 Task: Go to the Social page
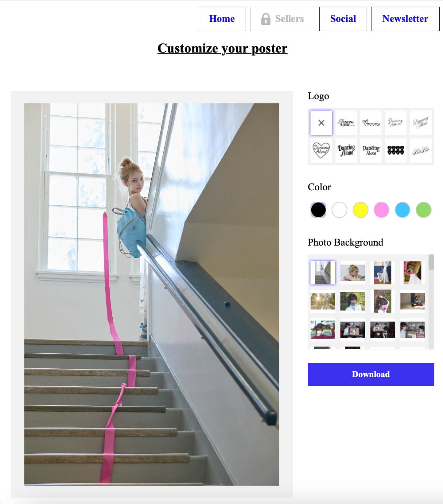tap(343, 19)
